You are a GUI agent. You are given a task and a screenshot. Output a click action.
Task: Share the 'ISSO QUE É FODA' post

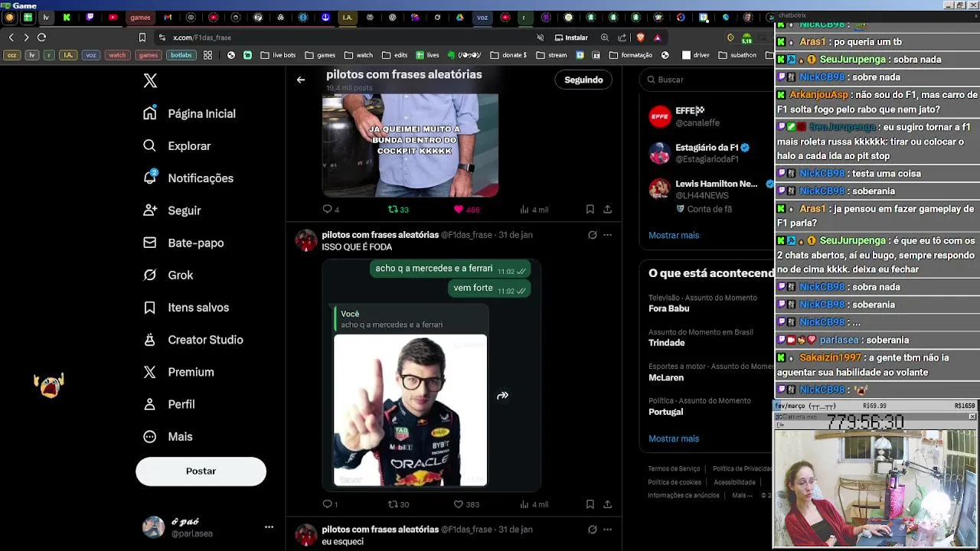[x=607, y=504]
